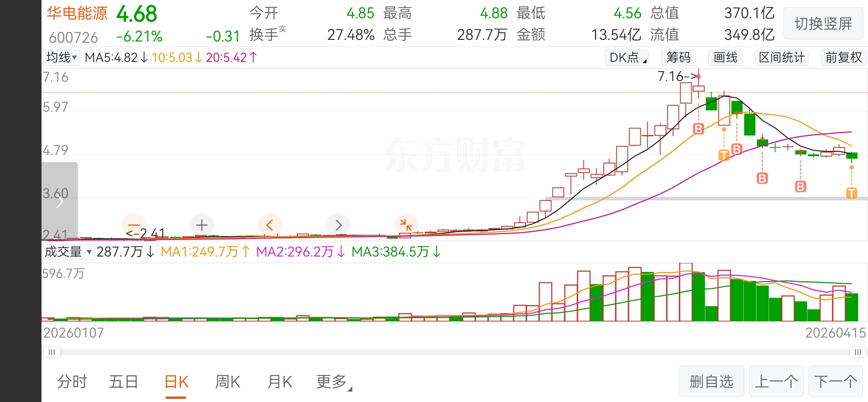This screenshot has height=402, width=868.
Task: Shift chart left with orange arrow
Action: point(270,225)
